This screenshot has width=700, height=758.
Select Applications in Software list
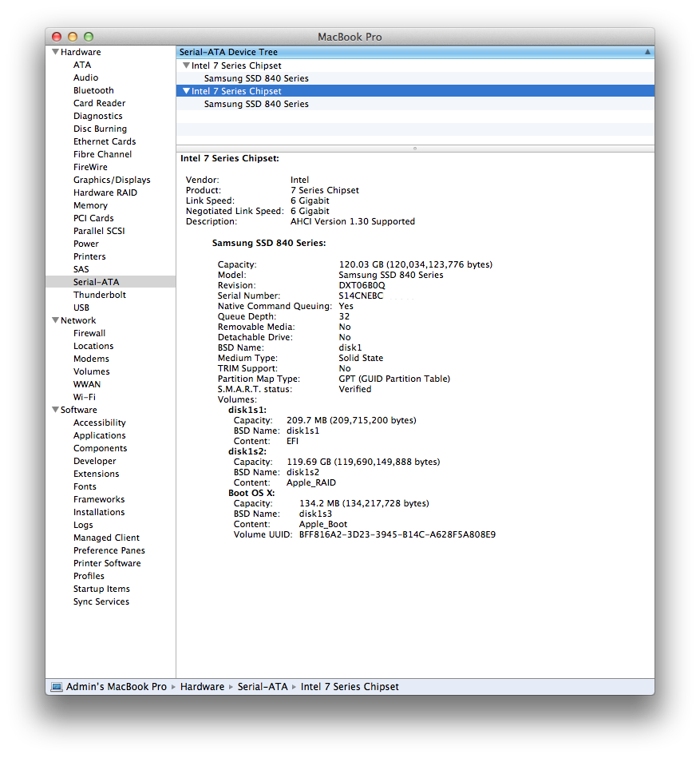(x=100, y=435)
